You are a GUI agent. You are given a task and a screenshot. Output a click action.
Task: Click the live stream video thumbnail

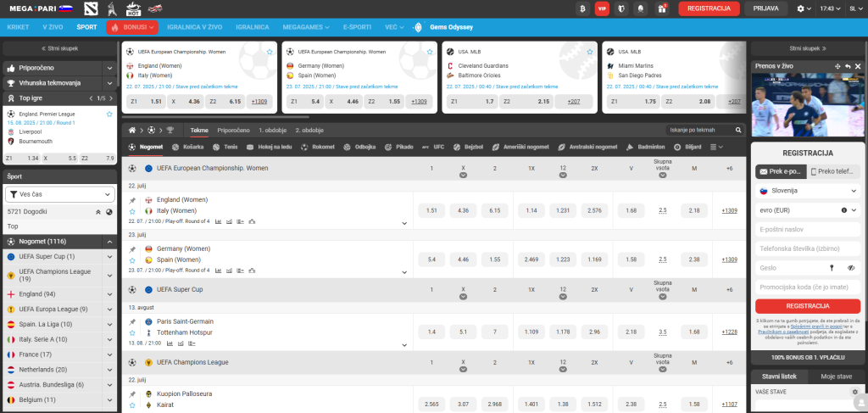pos(808,104)
